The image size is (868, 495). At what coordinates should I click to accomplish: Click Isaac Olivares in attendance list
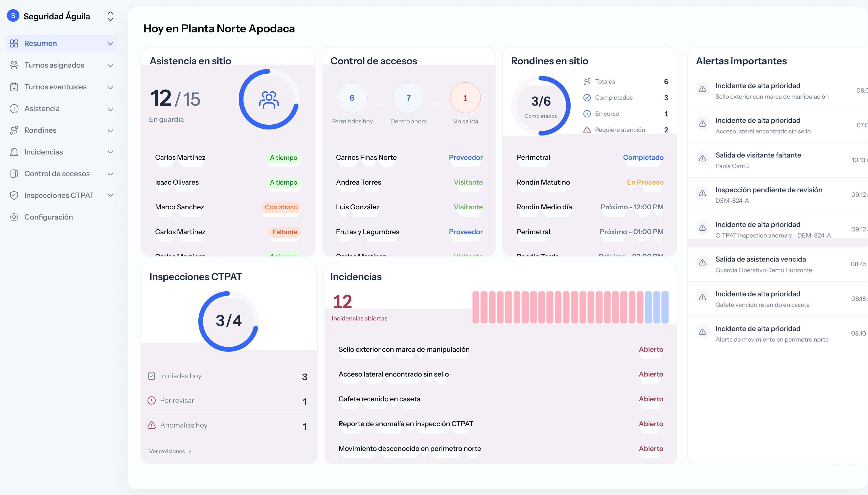[177, 182]
